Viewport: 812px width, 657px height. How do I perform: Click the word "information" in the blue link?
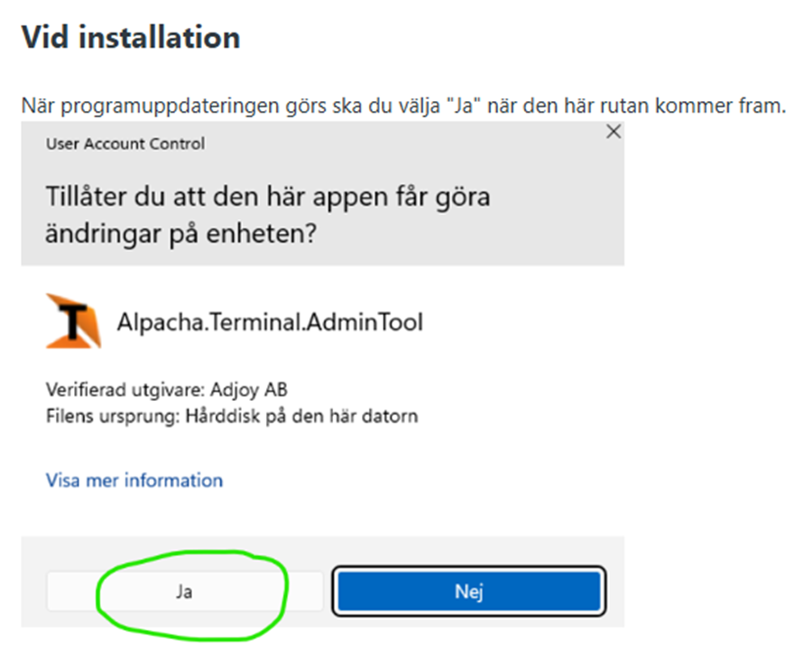tap(174, 480)
